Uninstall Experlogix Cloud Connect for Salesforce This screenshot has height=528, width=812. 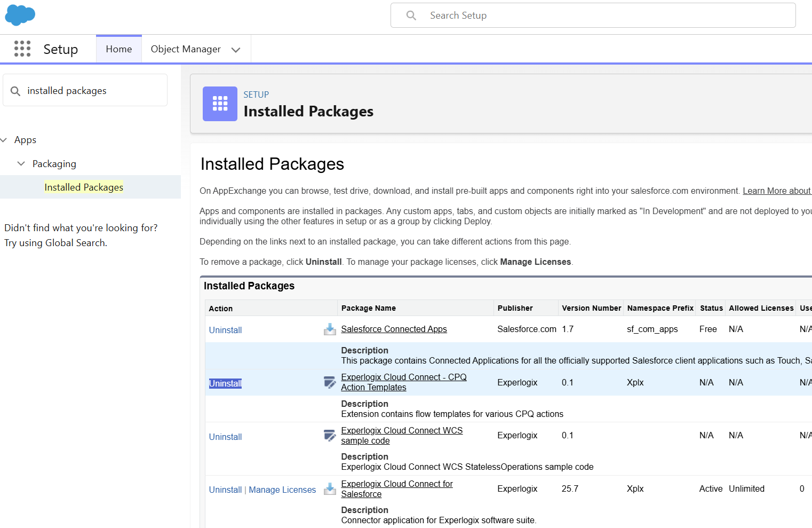(225, 490)
